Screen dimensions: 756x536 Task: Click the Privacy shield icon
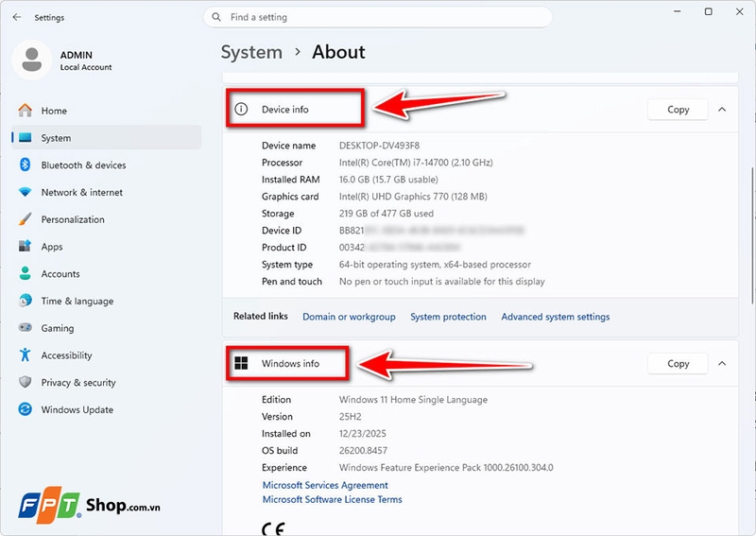[x=26, y=382]
